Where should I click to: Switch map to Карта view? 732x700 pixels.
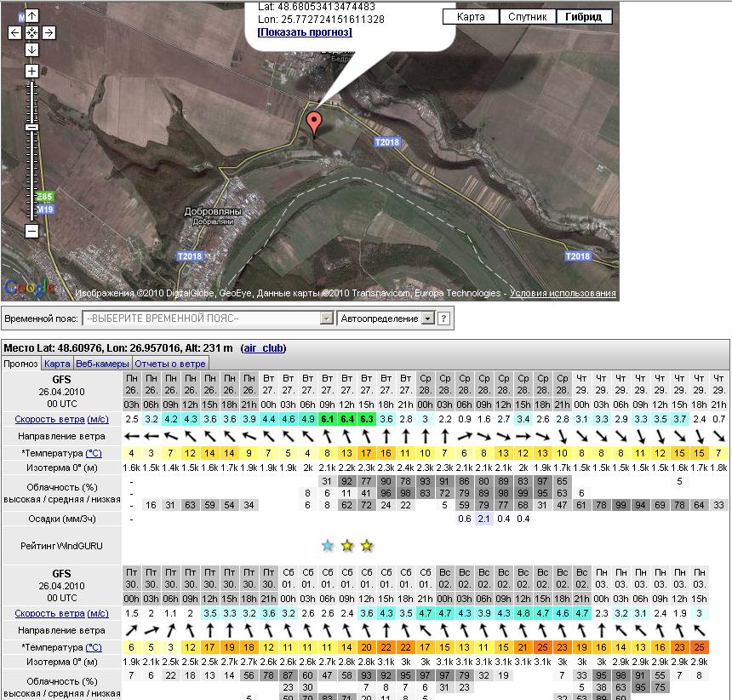coord(471,17)
